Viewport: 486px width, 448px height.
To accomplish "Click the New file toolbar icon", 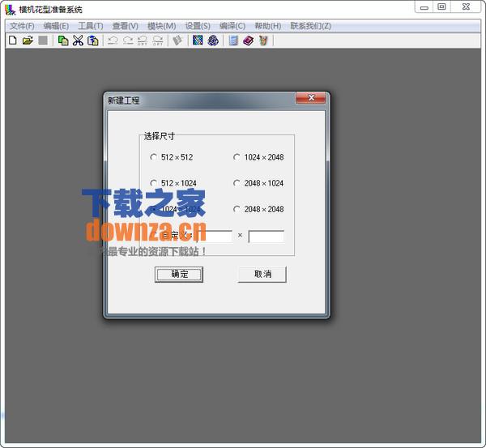I will click(13, 41).
